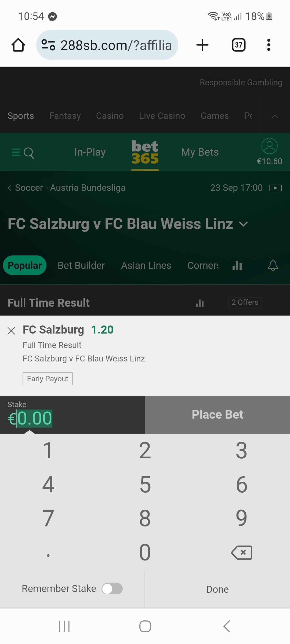
Task: Expand the FC Salzburg v FC Blau Weiss Linz dropdown
Action: coord(243,224)
